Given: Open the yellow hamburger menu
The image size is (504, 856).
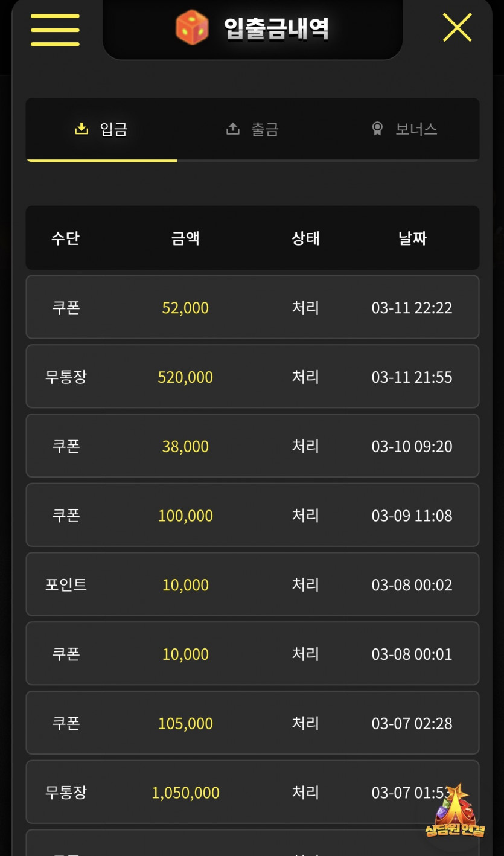Looking at the screenshot, I should point(55,30).
